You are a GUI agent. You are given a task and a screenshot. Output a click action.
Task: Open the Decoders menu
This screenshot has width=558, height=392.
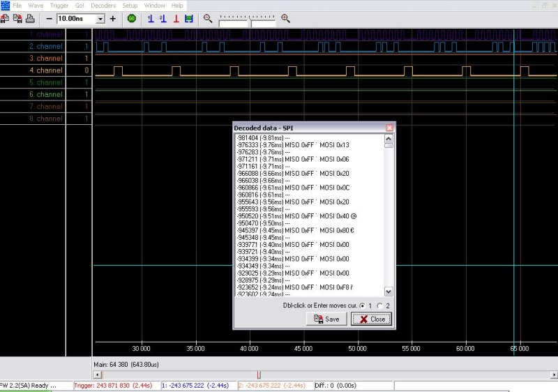103,5
